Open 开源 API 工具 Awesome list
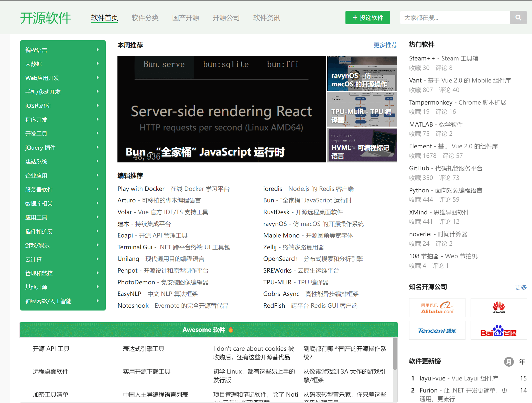The height and width of the screenshot is (403, 532). [x=51, y=349]
